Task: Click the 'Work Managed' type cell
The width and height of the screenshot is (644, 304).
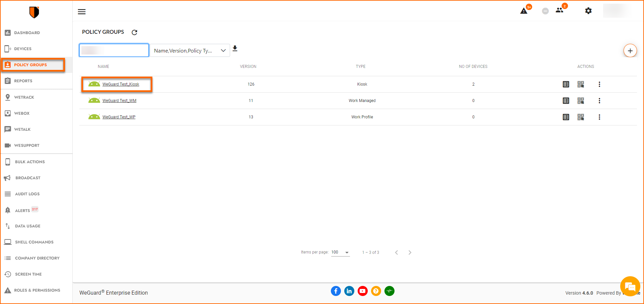Action: 362,101
